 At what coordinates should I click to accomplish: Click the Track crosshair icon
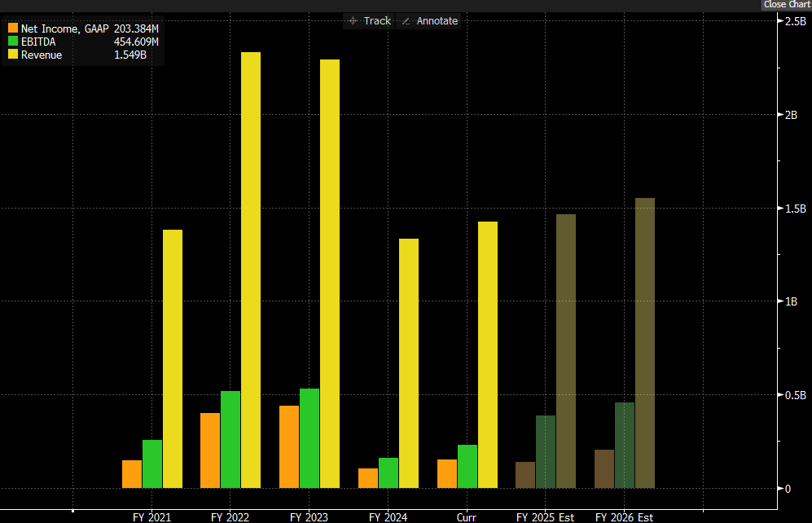click(353, 21)
